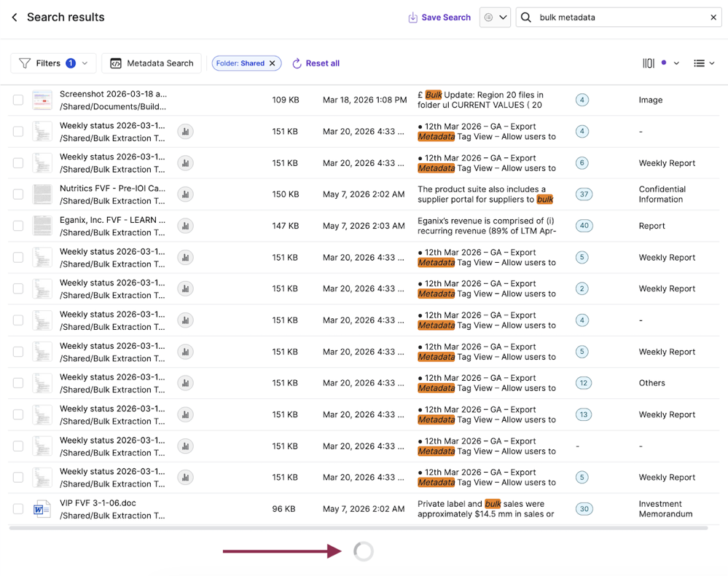
Task: Check the VIP FVF 3-1-06.doc row box
Action: pos(18,509)
